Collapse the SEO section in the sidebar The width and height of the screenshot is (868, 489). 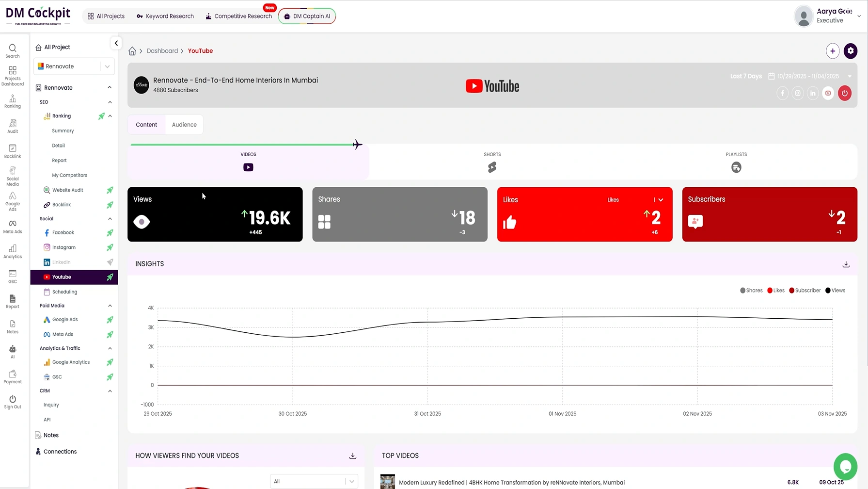pos(110,102)
